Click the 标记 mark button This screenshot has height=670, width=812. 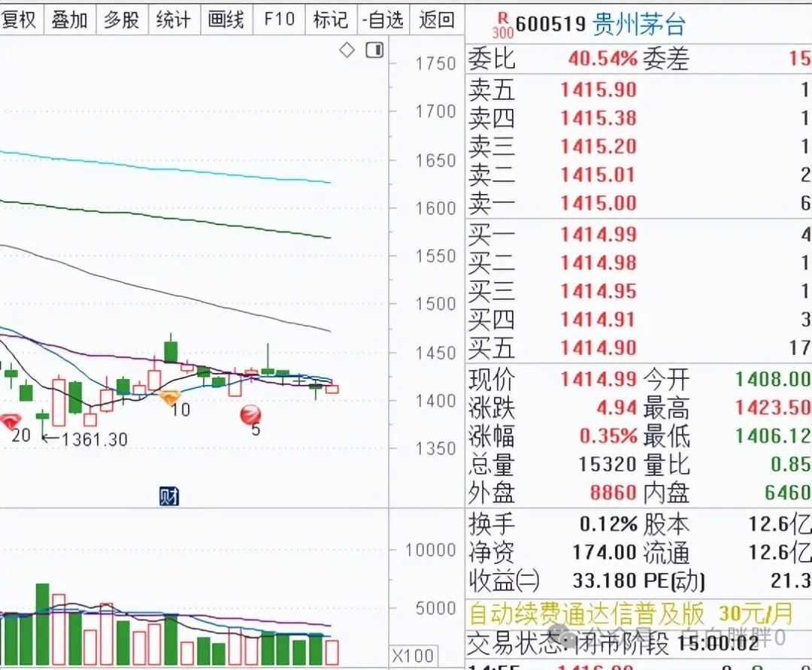coord(331,20)
